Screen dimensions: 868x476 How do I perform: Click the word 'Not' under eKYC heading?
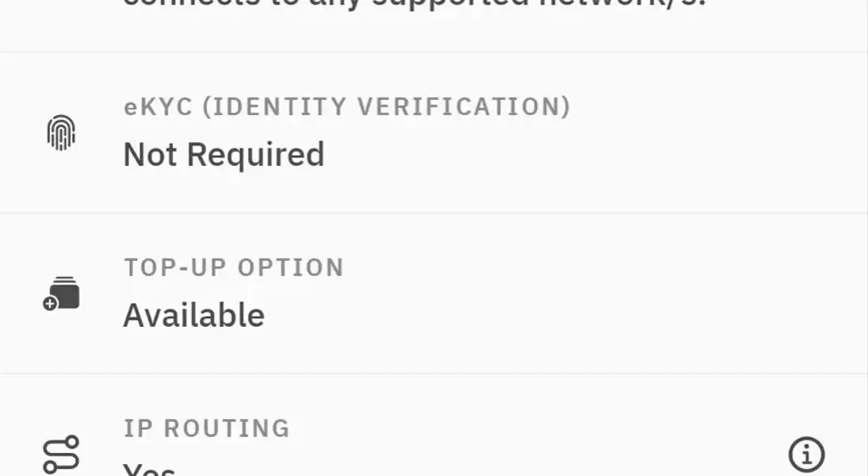[150, 155]
